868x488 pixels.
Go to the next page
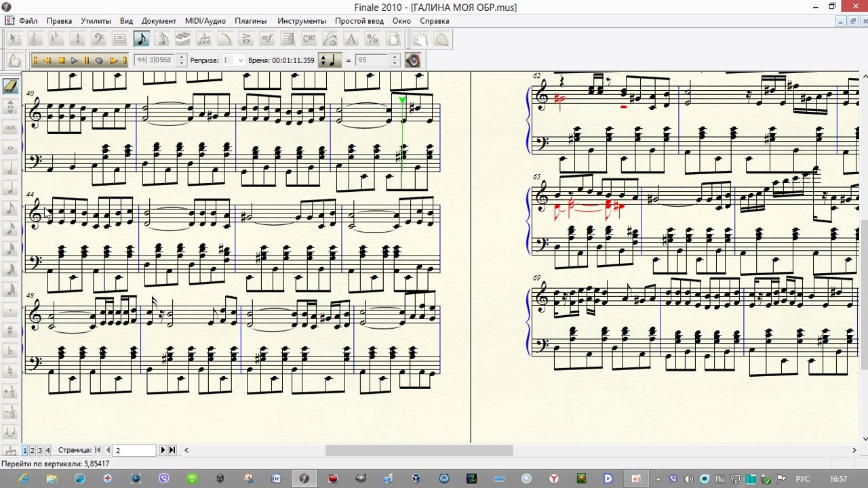coord(163,450)
